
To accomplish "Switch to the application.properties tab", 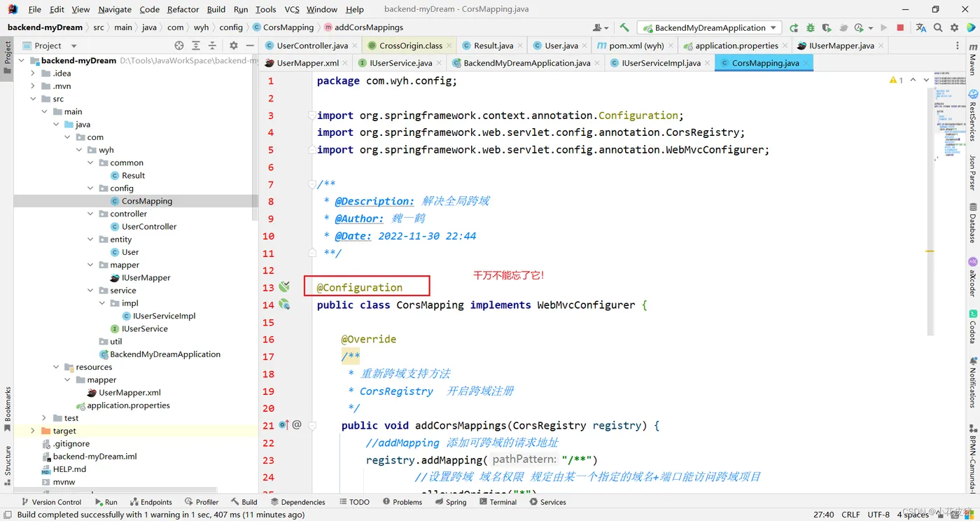I will [x=736, y=46].
